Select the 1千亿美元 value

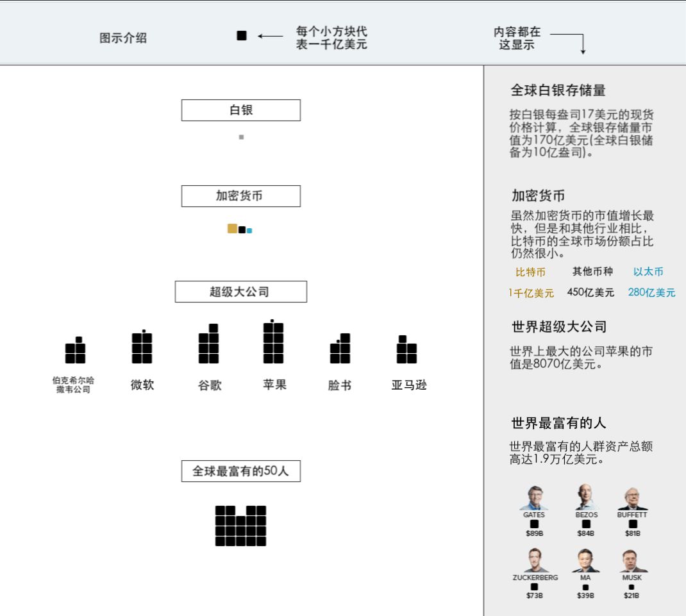pos(531,293)
